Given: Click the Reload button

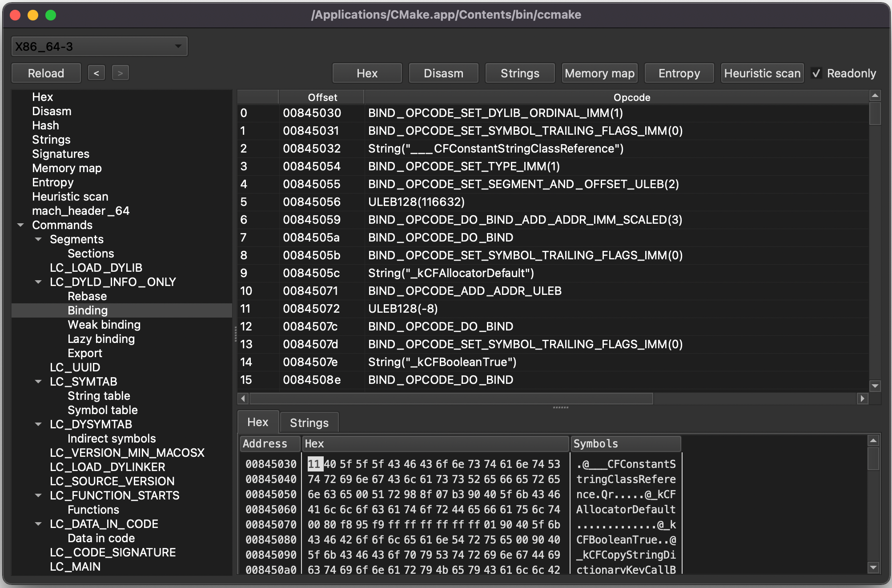Looking at the screenshot, I should click(46, 73).
